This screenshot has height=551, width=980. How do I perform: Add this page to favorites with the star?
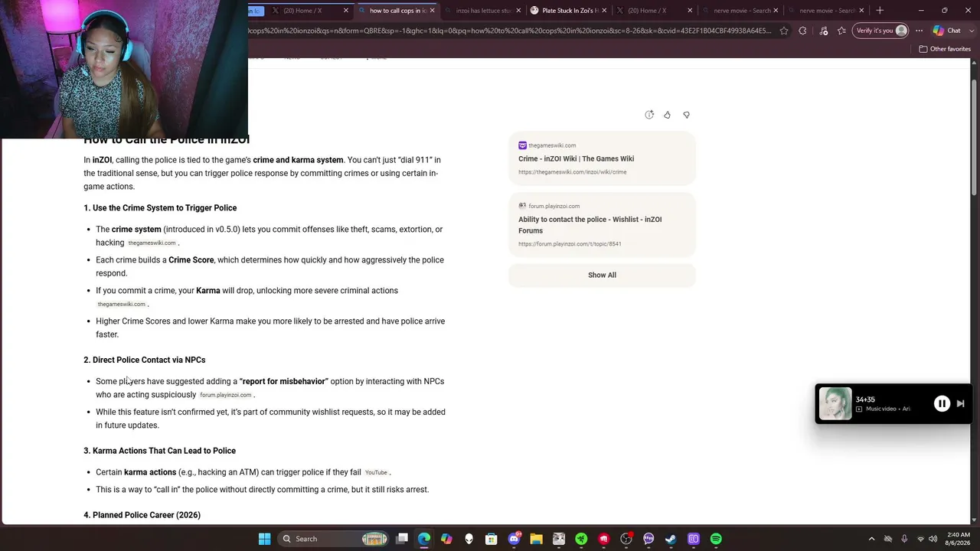(x=784, y=31)
